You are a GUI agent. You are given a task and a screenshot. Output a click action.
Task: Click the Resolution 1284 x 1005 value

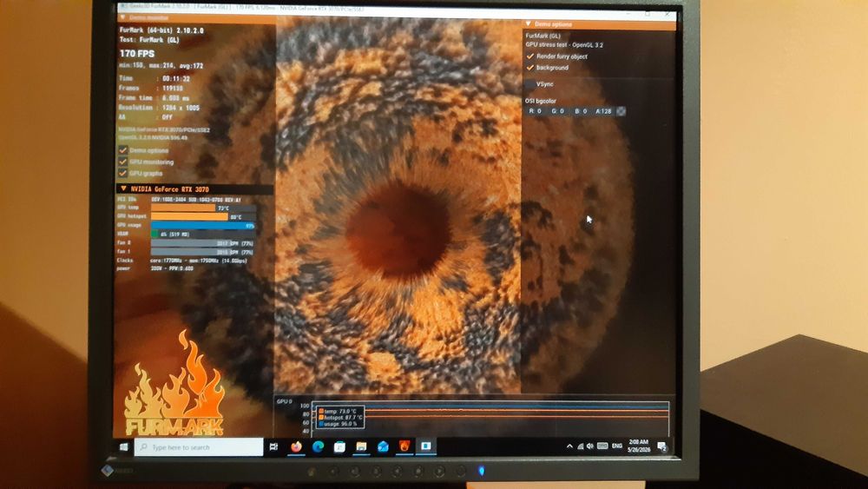pyautogui.click(x=181, y=108)
